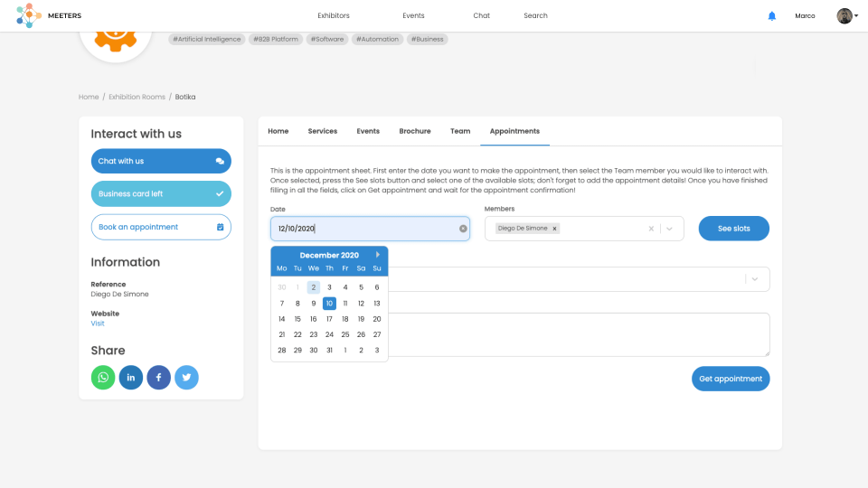The image size is (868, 488).
Task: Open the notifications bell
Action: [x=771, y=16]
